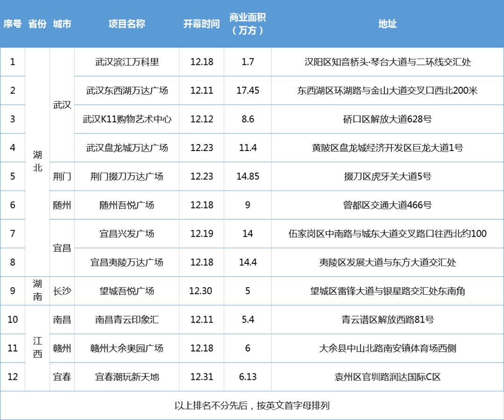Select the city cell '宜春'
This screenshot has height=420, width=504.
coord(62,377)
